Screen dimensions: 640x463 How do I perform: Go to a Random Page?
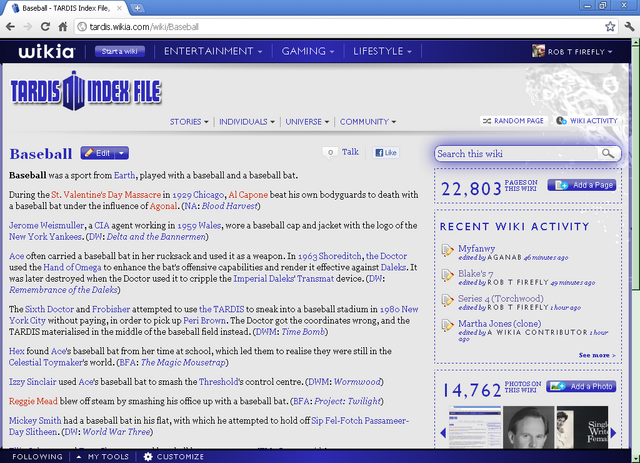pyautogui.click(x=513, y=121)
